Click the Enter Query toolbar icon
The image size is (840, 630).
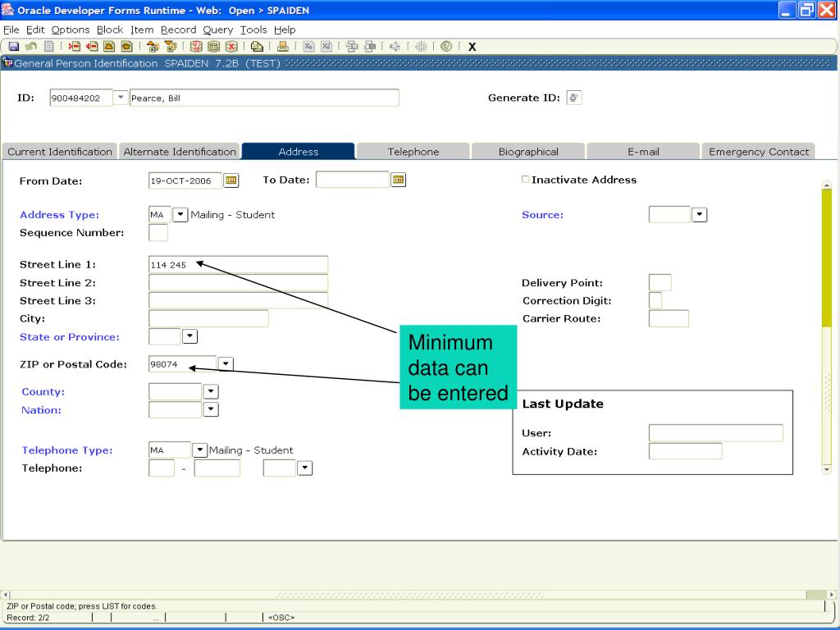[x=196, y=47]
